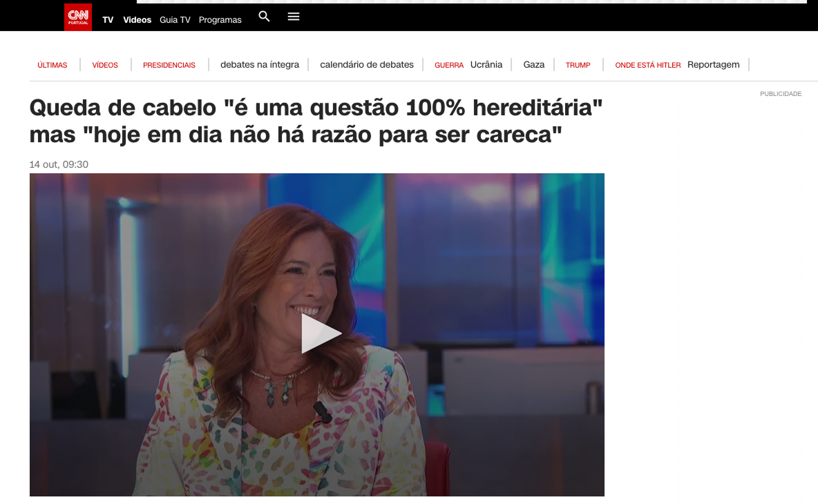Click the Reportagem link
818x504 pixels.
tap(713, 65)
